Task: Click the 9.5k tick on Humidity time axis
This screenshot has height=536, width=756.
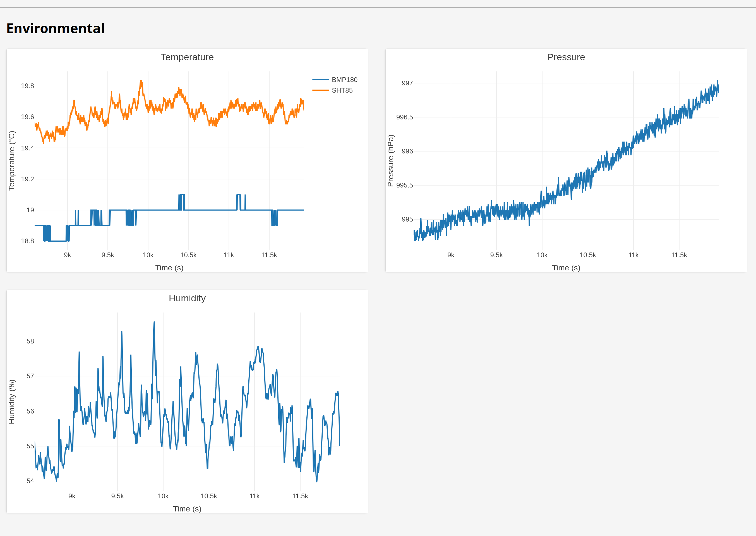Action: tap(117, 496)
